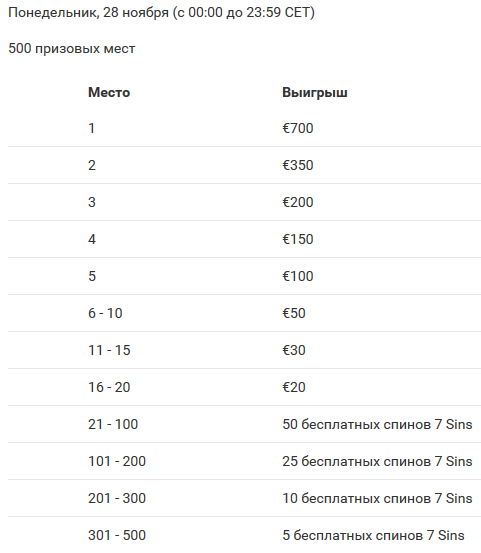Click '10 бесплатных спинов 7 Sins' cell
481x553 pixels.
(377, 498)
